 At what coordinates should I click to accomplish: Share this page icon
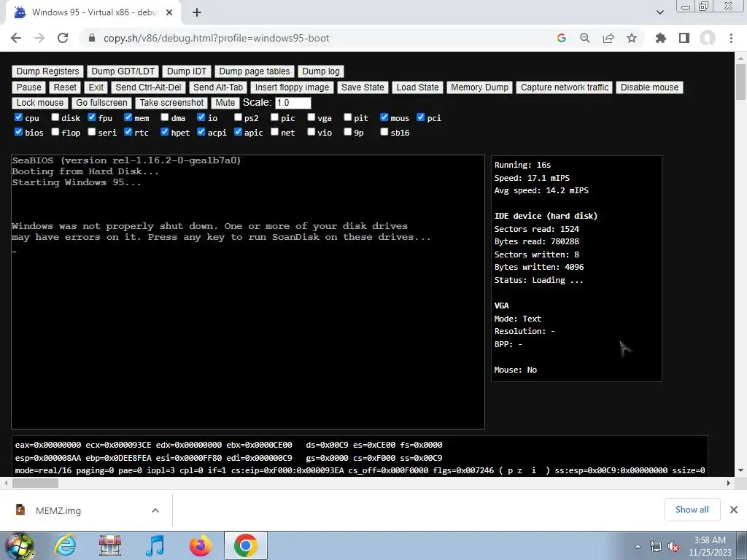point(608,38)
